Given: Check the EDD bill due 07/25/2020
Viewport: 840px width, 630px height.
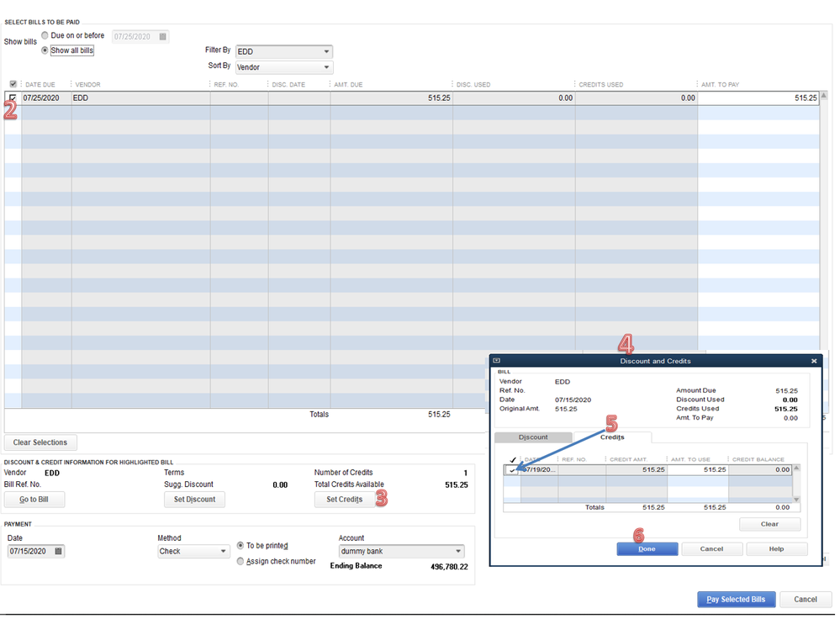Looking at the screenshot, I should click(x=13, y=98).
